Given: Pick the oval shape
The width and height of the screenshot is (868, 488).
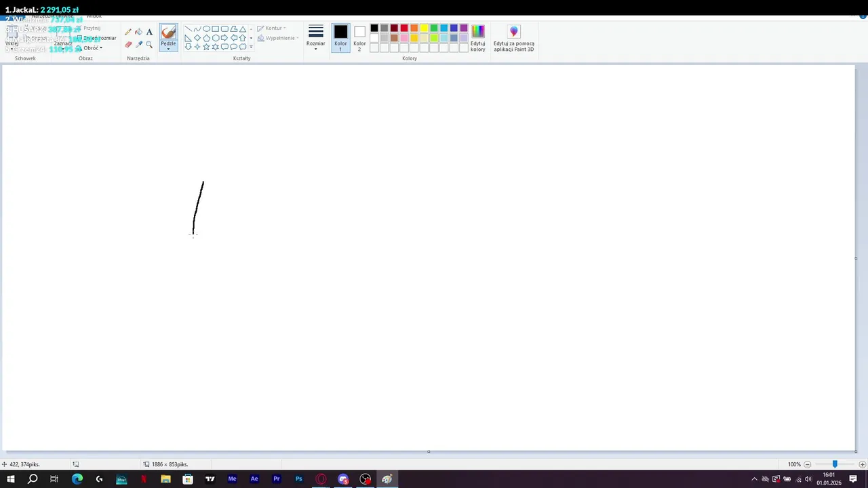Looking at the screenshot, I should [x=206, y=29].
